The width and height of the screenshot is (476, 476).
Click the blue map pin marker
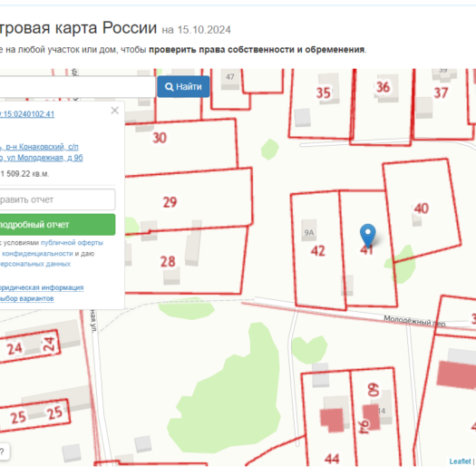[x=367, y=236]
